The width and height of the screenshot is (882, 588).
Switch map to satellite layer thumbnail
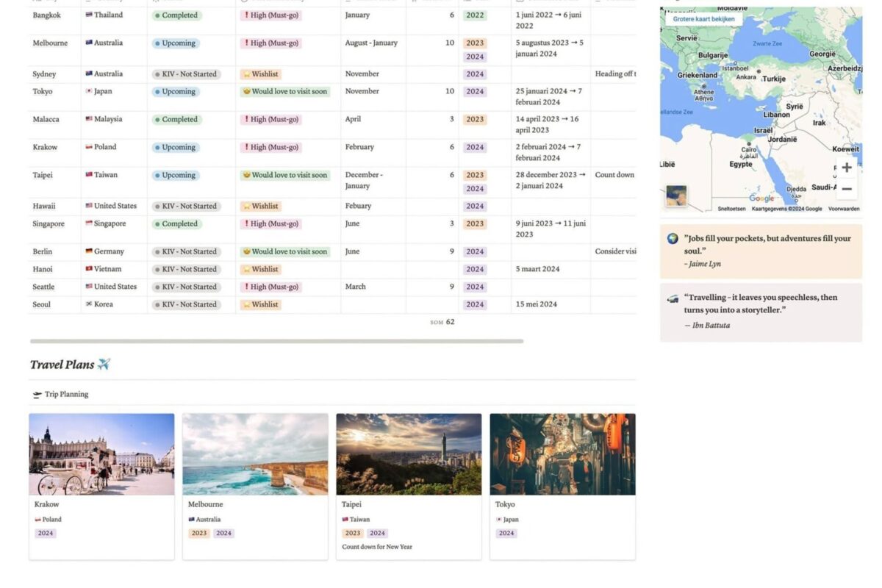pyautogui.click(x=675, y=196)
